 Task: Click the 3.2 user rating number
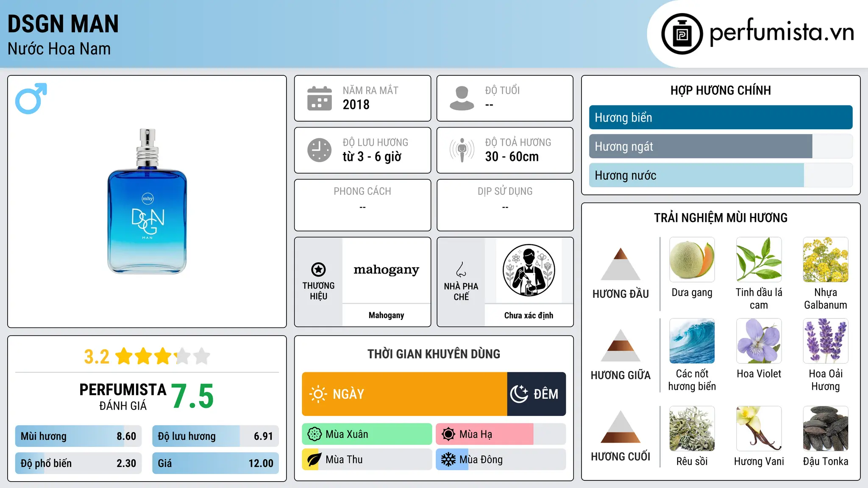pos(97,356)
